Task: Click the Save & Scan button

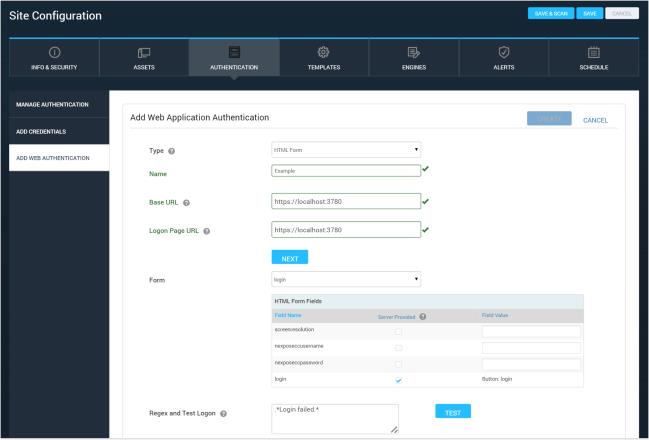Action: tap(551, 14)
